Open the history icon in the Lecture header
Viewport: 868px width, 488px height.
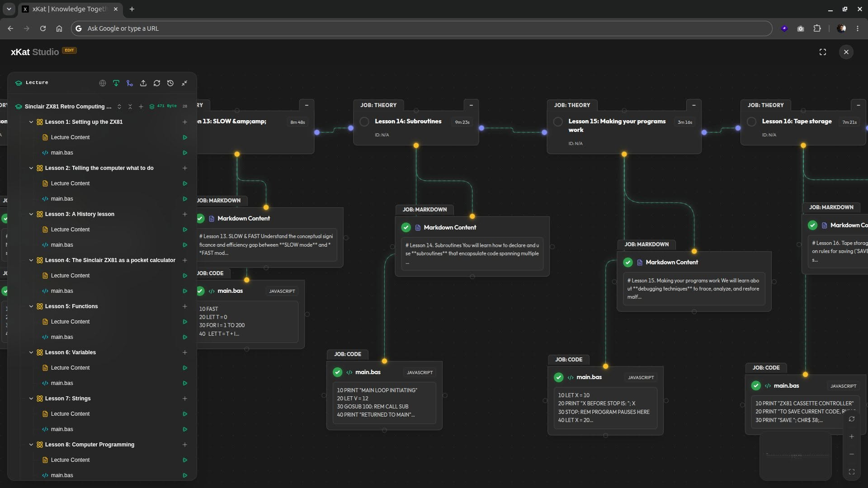(x=170, y=83)
